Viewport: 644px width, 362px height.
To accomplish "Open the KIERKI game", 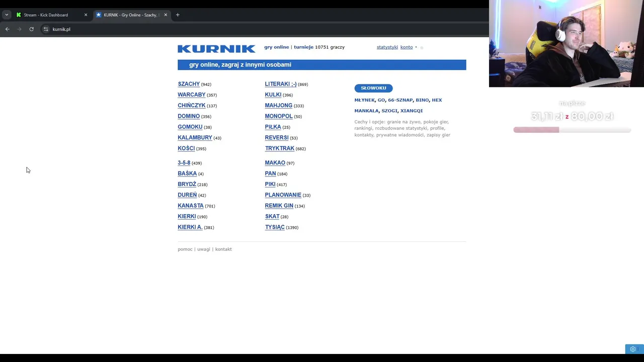I will pyautogui.click(x=187, y=217).
